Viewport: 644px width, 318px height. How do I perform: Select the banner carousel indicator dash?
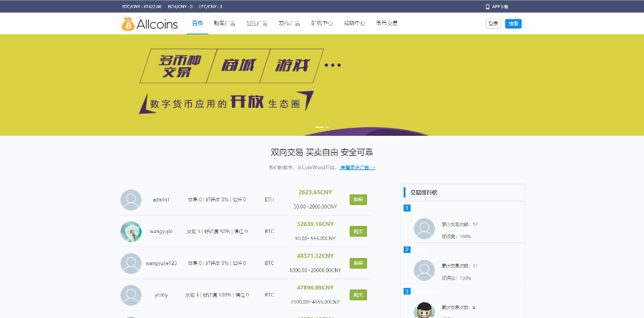click(319, 127)
